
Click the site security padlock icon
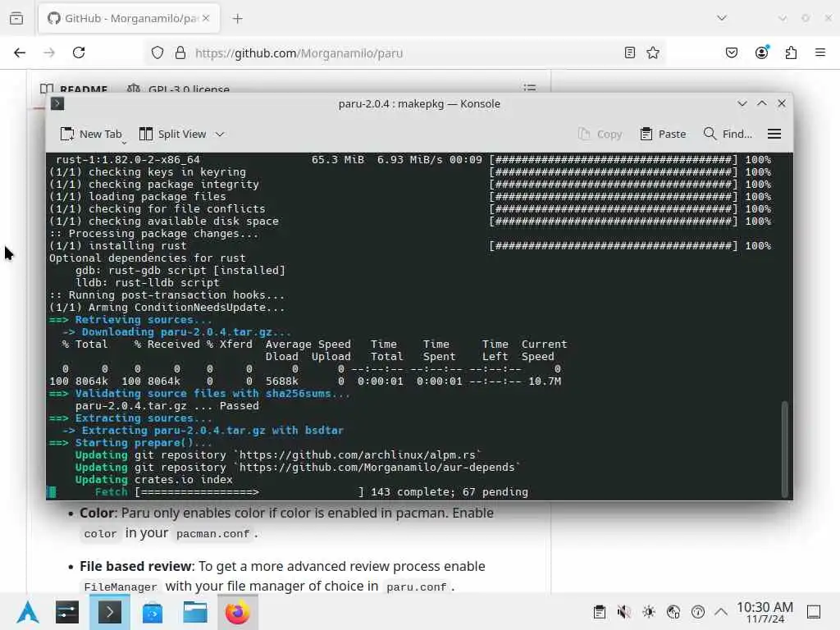click(180, 52)
